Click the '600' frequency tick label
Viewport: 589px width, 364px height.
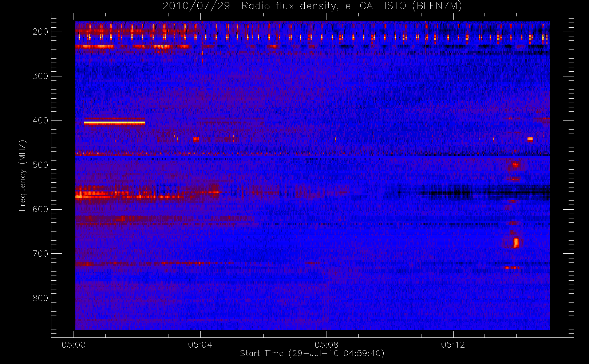(40, 209)
